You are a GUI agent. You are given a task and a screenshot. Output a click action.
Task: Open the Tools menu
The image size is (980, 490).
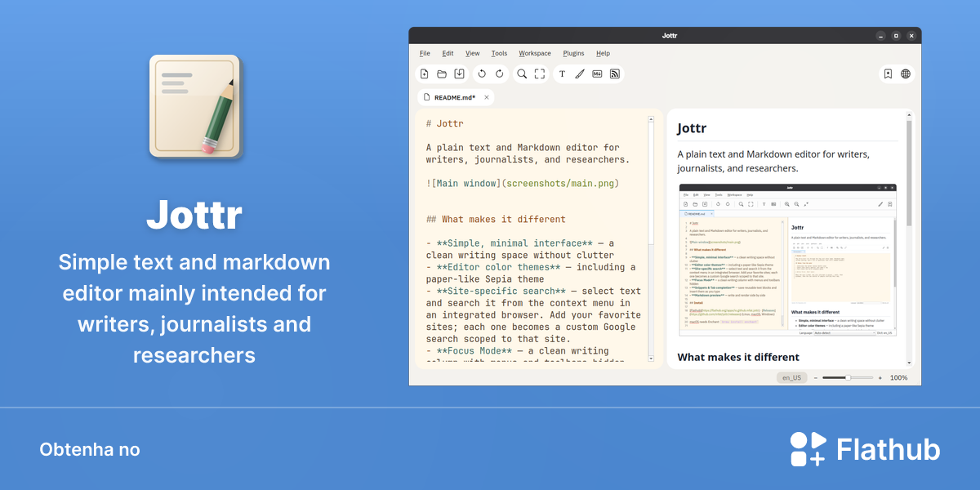coord(500,53)
